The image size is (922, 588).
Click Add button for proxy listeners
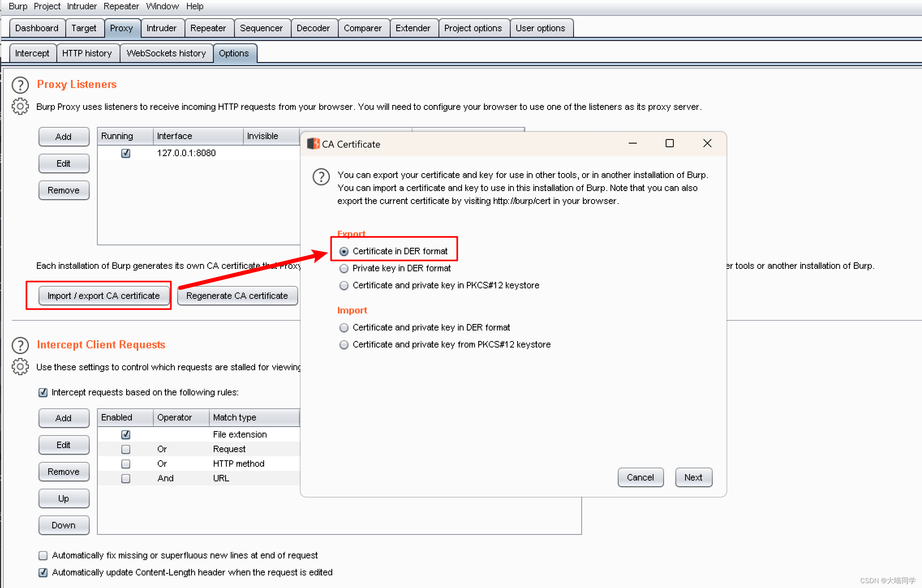[x=64, y=137]
